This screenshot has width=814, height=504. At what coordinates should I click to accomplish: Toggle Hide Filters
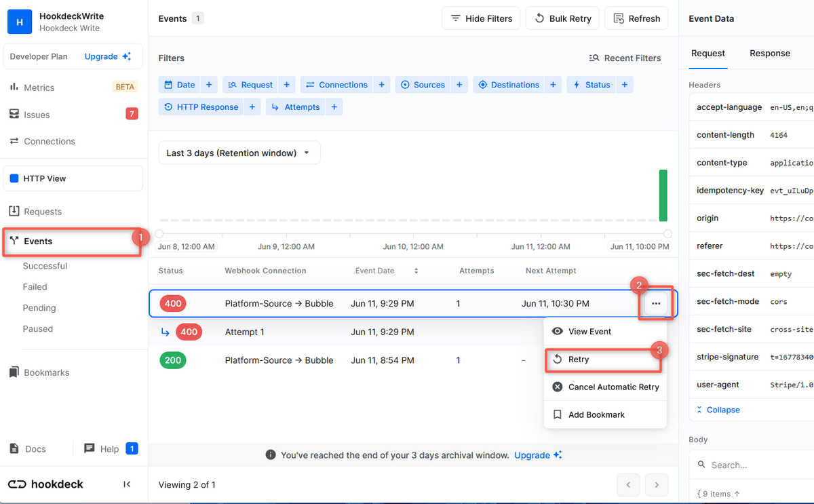tap(481, 18)
